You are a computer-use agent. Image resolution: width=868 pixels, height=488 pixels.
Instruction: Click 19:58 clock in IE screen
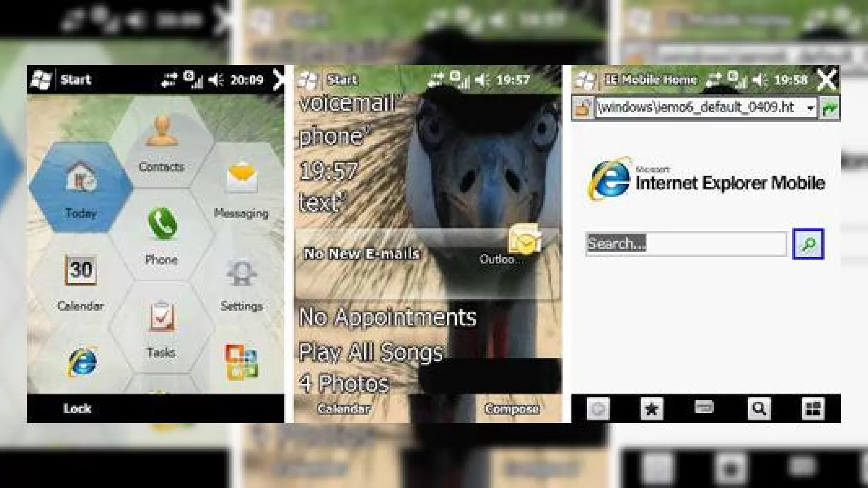pos(791,80)
